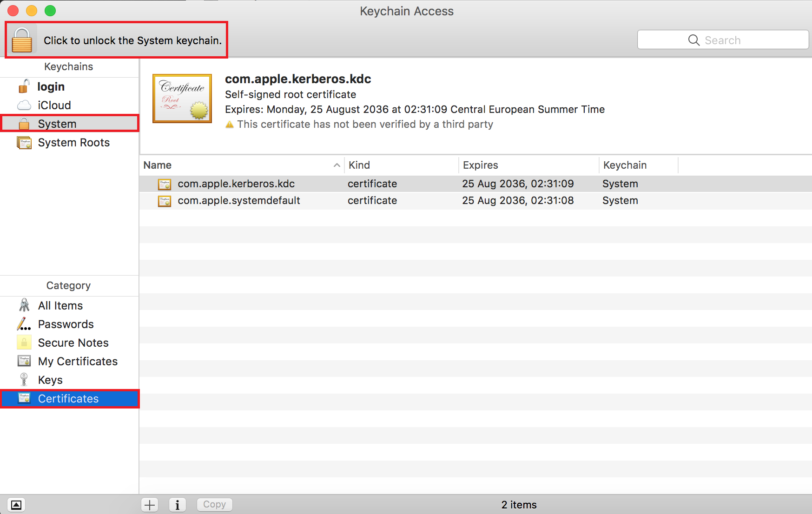Select the Certificates category
The image size is (812, 514).
click(x=69, y=399)
